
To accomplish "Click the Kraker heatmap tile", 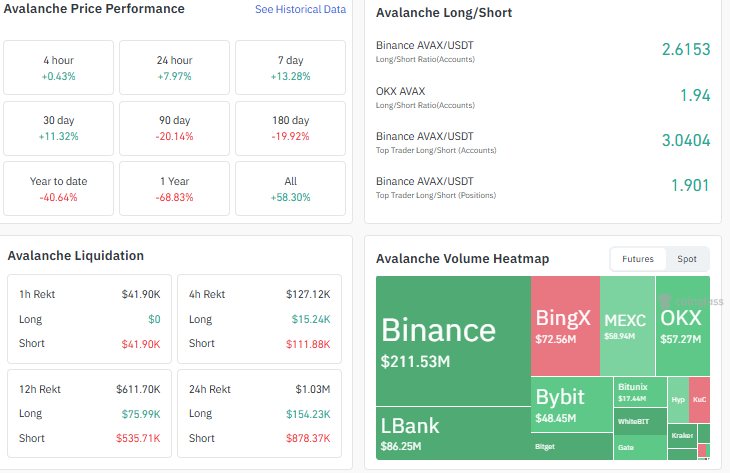I will [x=682, y=436].
